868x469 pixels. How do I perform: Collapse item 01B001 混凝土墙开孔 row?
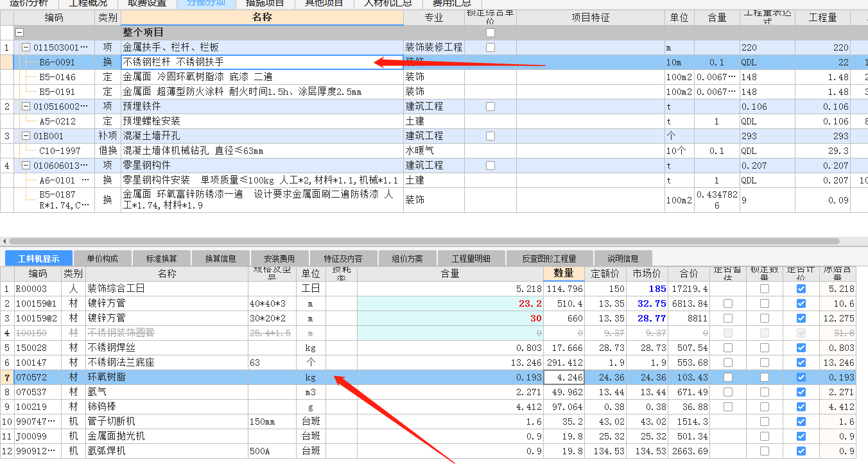click(x=26, y=136)
